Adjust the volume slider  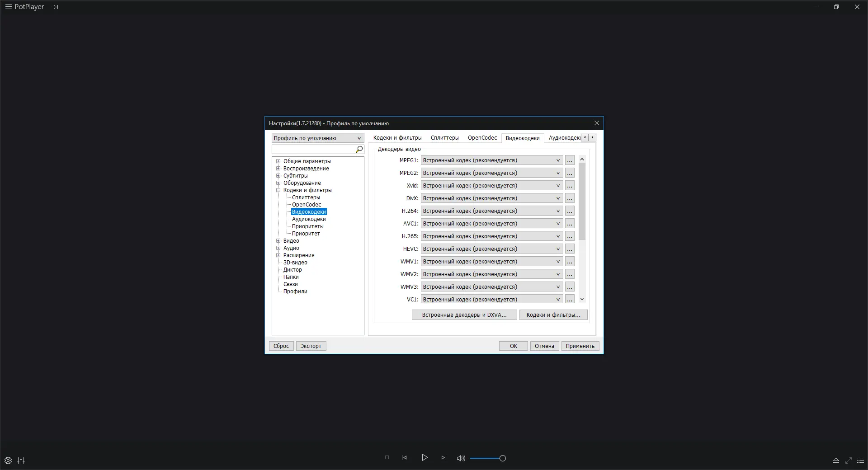(x=487, y=458)
